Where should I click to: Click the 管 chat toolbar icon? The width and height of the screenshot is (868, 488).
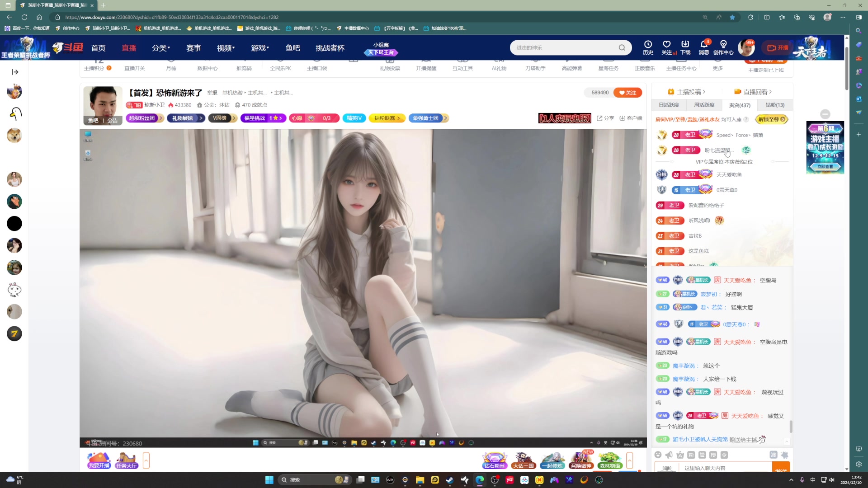click(x=702, y=455)
